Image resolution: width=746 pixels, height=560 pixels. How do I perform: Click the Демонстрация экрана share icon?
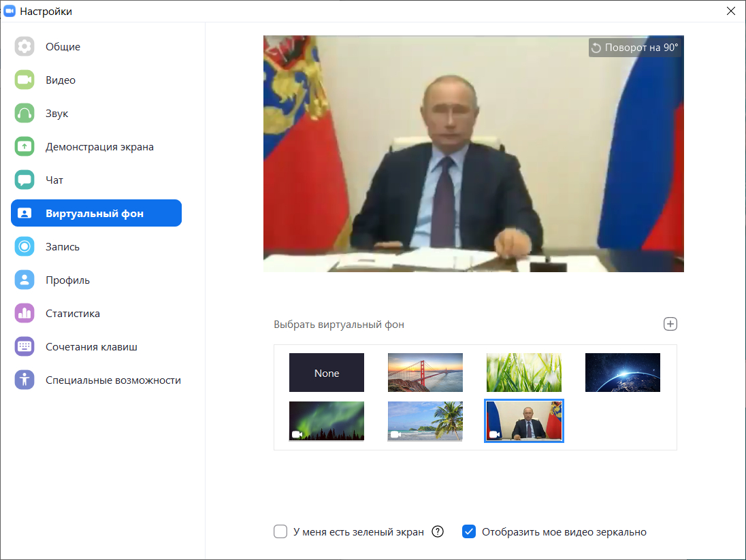point(25,146)
